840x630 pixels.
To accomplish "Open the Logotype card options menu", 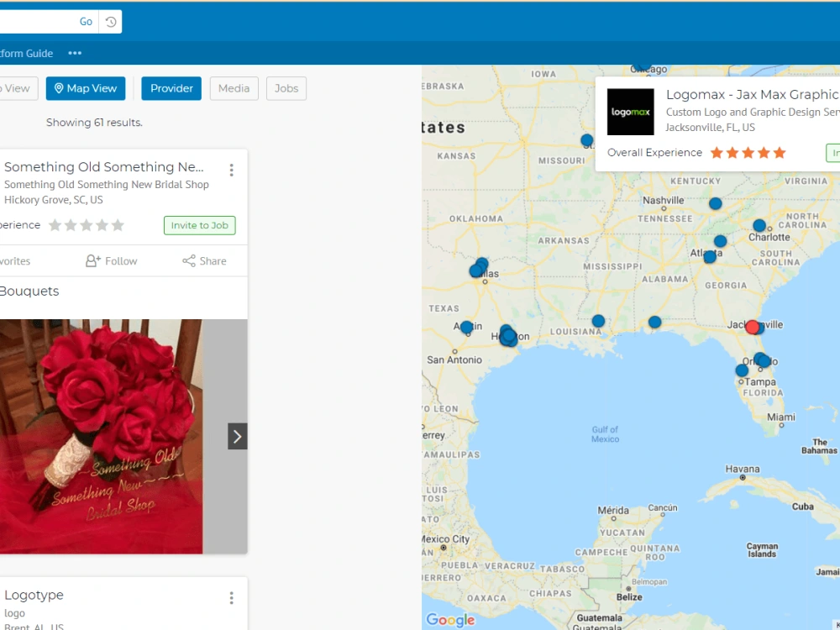I will click(x=232, y=598).
